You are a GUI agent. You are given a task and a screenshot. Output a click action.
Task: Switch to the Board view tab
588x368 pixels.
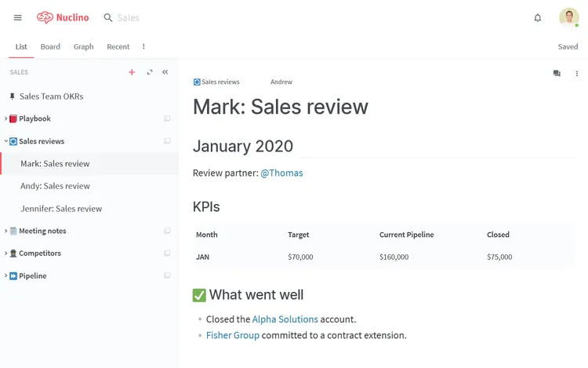pyautogui.click(x=50, y=46)
